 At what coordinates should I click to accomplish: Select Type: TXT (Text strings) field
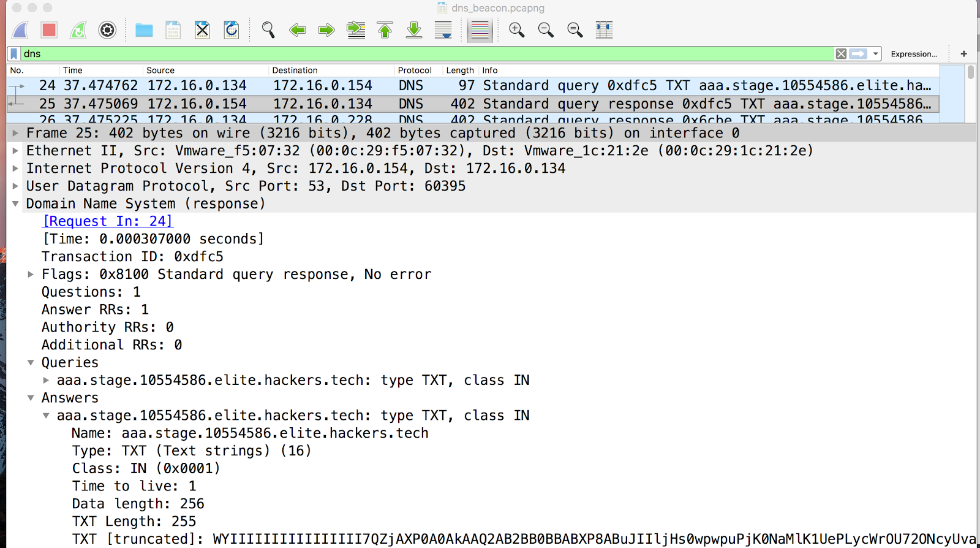click(192, 451)
